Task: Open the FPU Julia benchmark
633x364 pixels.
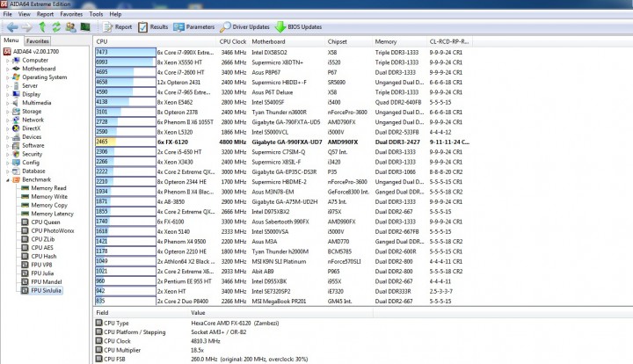Action: coord(42,273)
